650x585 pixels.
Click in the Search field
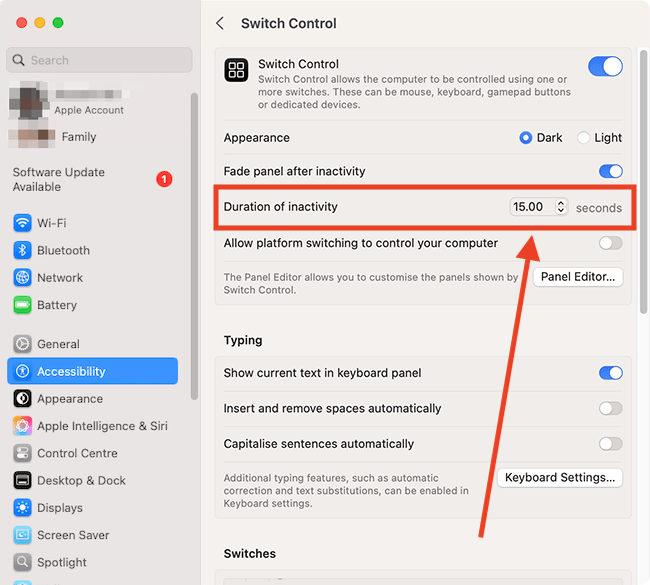[99, 60]
